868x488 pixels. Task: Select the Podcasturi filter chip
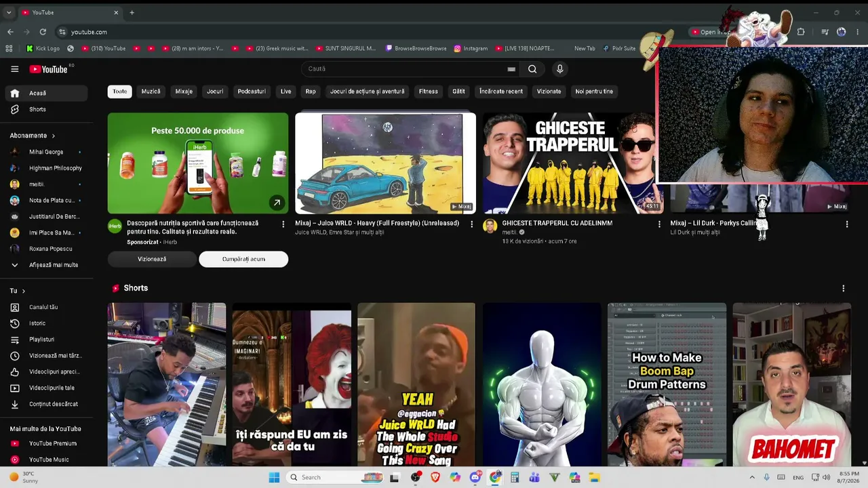click(x=252, y=91)
